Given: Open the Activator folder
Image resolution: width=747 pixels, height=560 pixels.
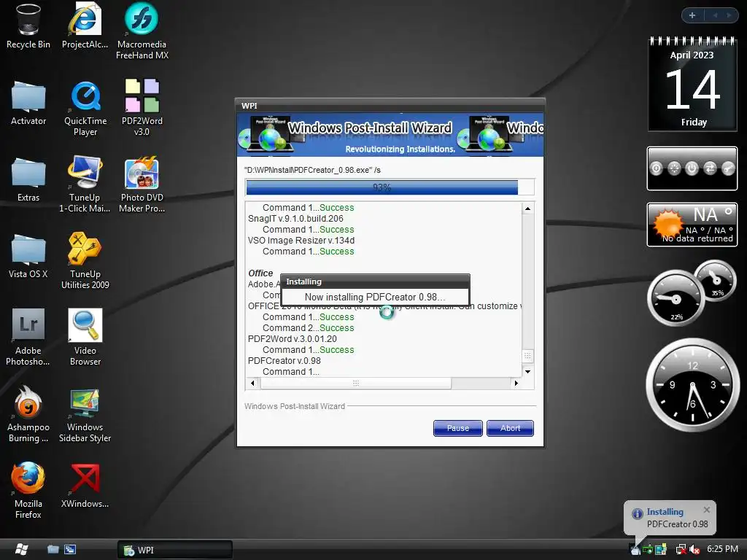Looking at the screenshot, I should (x=28, y=104).
